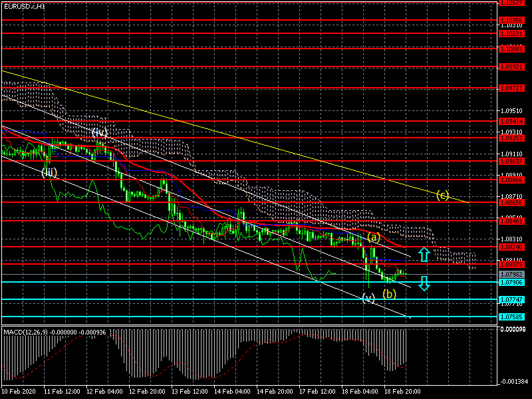Click the 1.09253 price level label
Viewport: 532px width, 399px height.
[511, 138]
